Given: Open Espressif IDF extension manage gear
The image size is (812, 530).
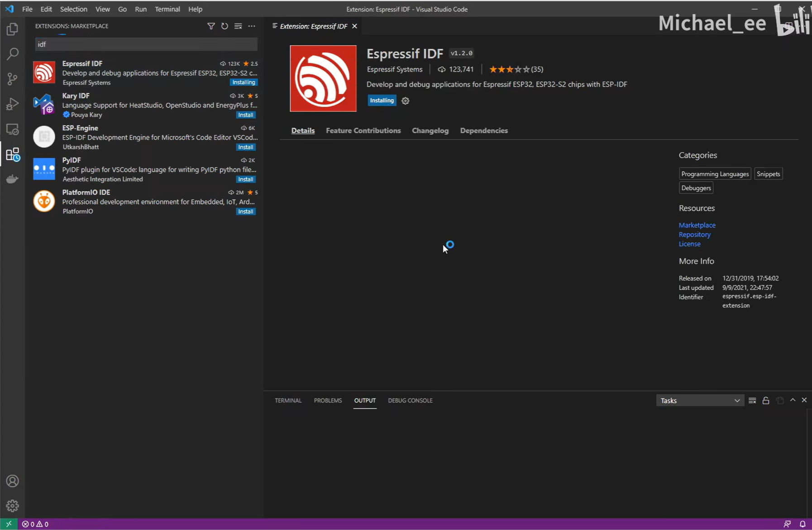Looking at the screenshot, I should 406,101.
